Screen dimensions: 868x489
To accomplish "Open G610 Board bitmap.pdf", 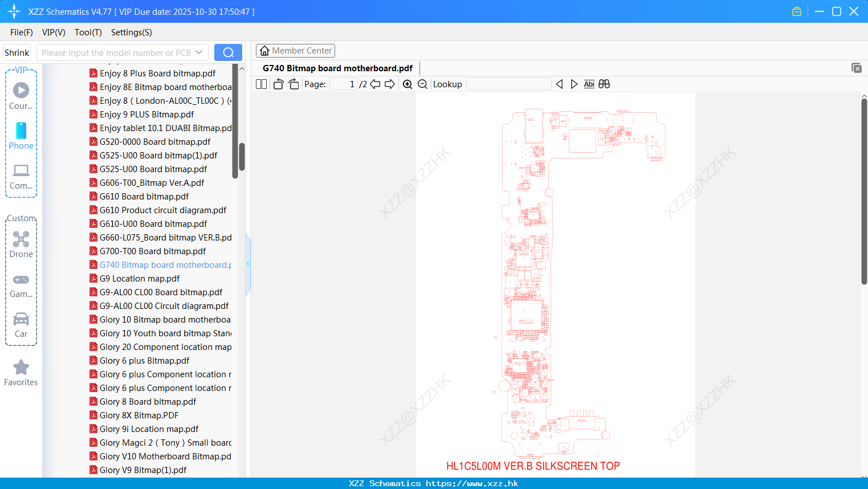I will tap(139, 197).
